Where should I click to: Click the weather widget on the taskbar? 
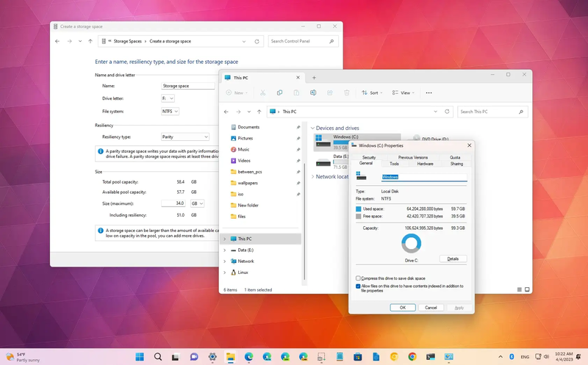[x=23, y=357]
